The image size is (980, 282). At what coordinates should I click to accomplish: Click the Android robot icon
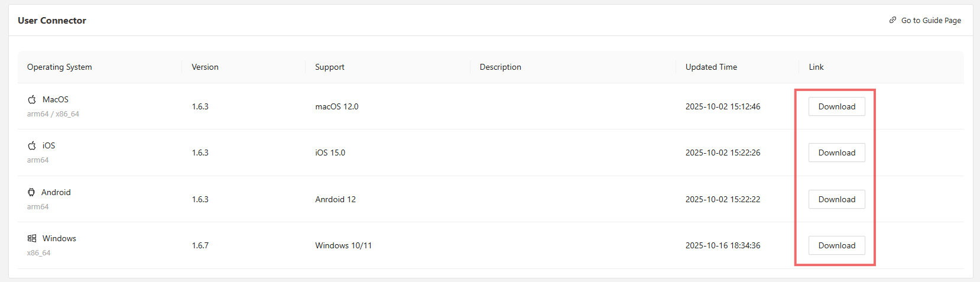(31, 192)
